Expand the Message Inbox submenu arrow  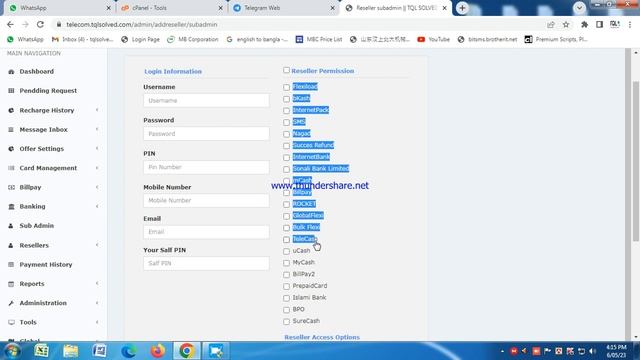(97, 129)
